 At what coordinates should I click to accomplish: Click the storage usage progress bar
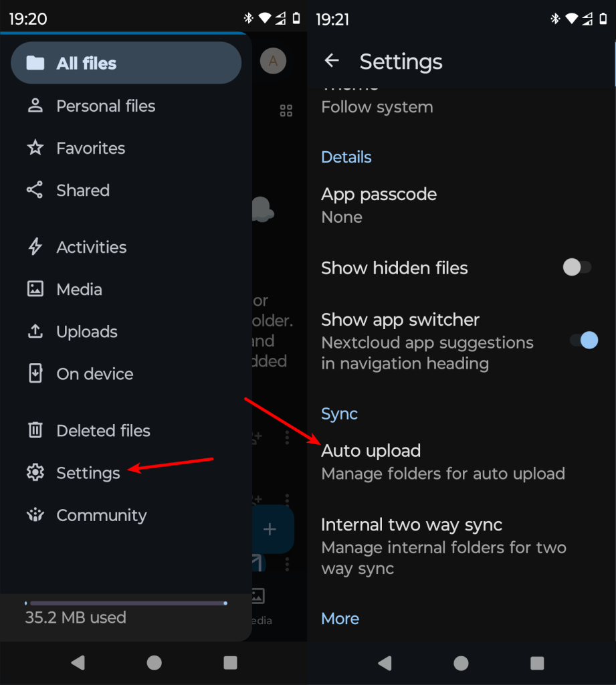point(126,603)
